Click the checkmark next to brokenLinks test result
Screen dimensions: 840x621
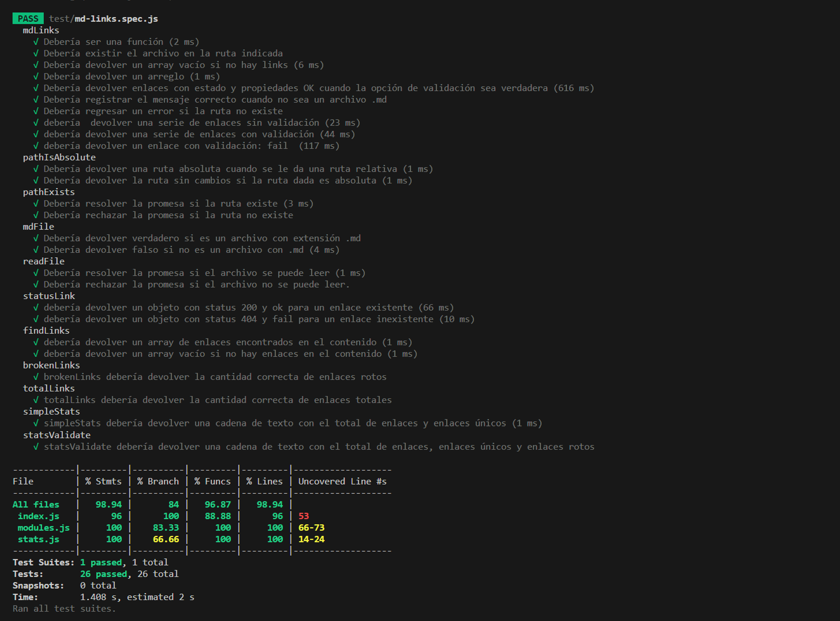[36, 377]
